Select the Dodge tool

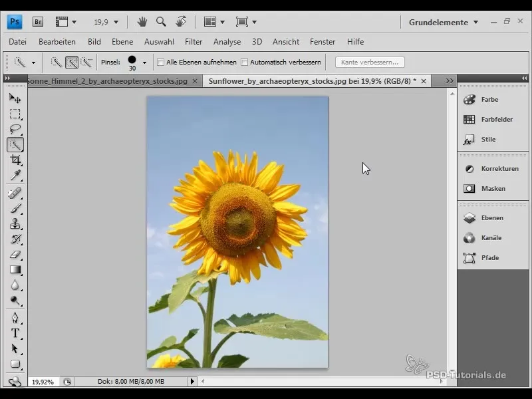(x=15, y=301)
